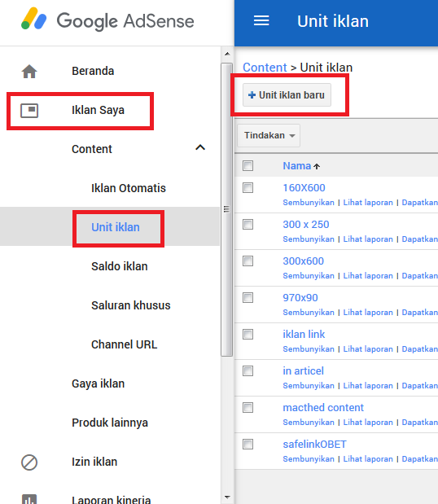Click Sembunyikan under 300 x 250
This screenshot has height=504, width=438.
309,239
